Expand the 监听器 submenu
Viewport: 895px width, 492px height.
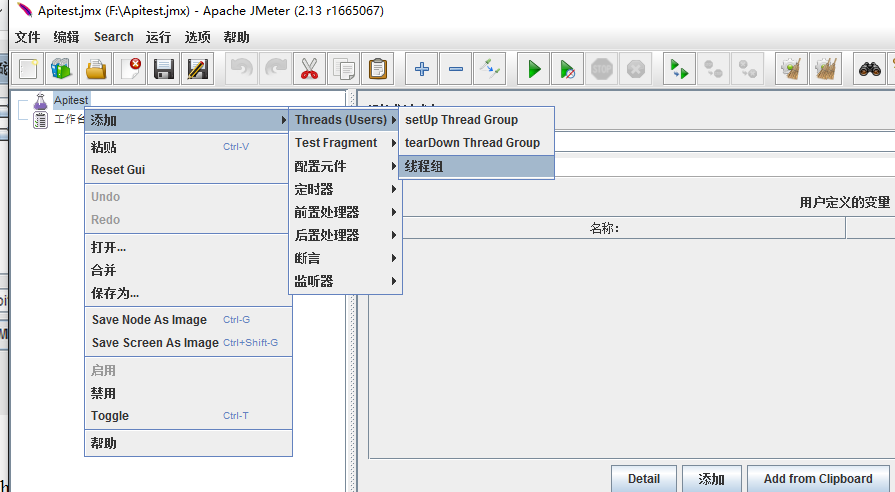pos(345,281)
